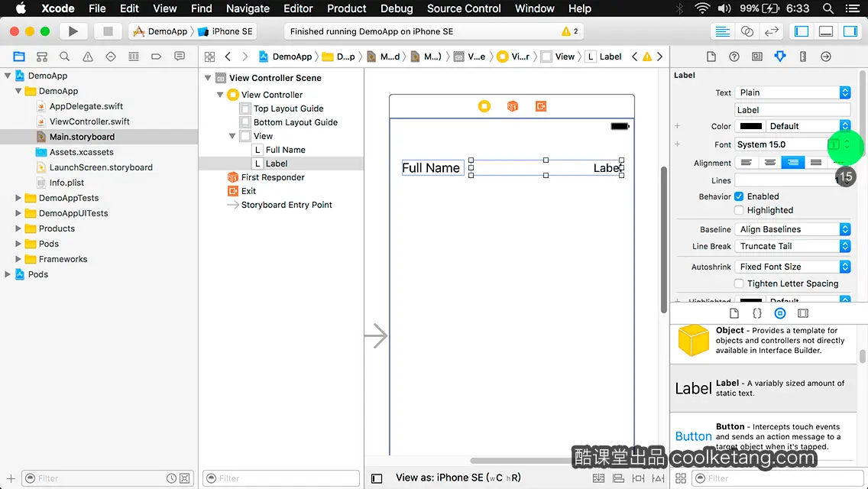Image resolution: width=868 pixels, height=489 pixels.
Task: Expand the Frameworks folder
Action: point(18,258)
